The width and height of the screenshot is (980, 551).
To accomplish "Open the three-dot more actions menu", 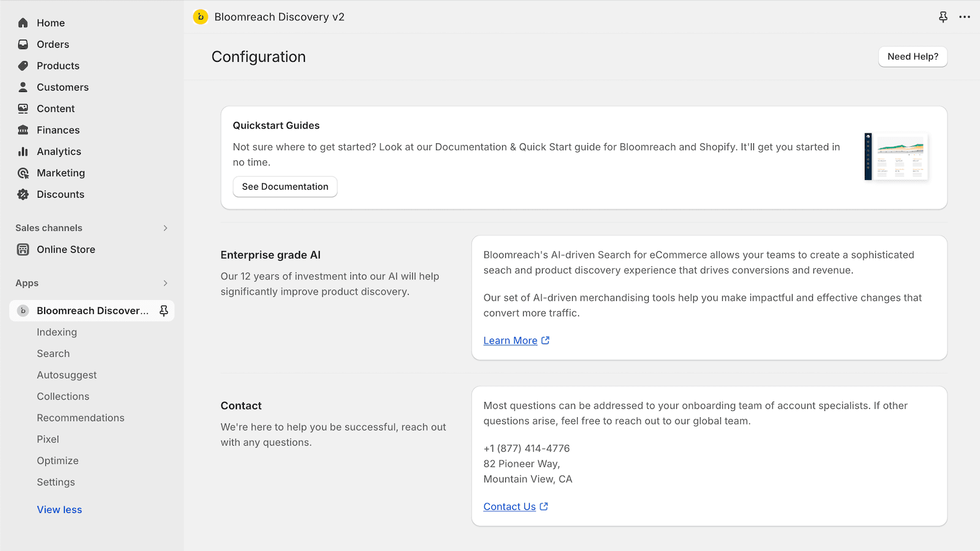I will tap(965, 17).
